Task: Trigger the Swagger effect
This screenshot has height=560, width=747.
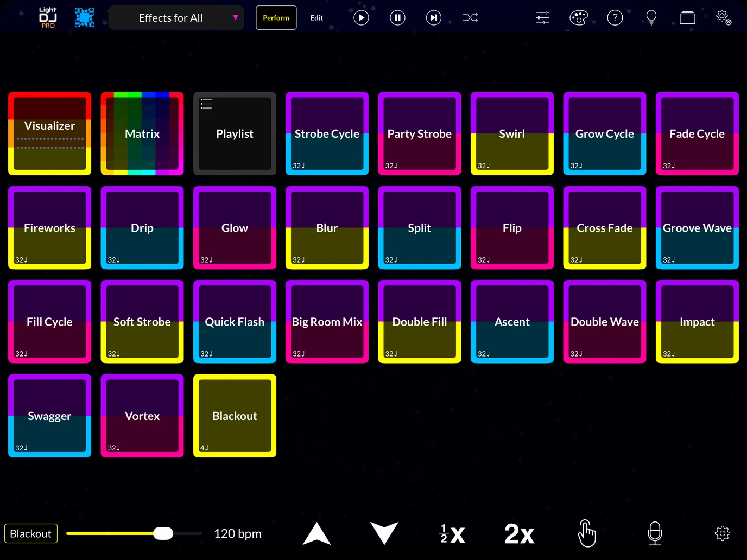Action: 50,416
